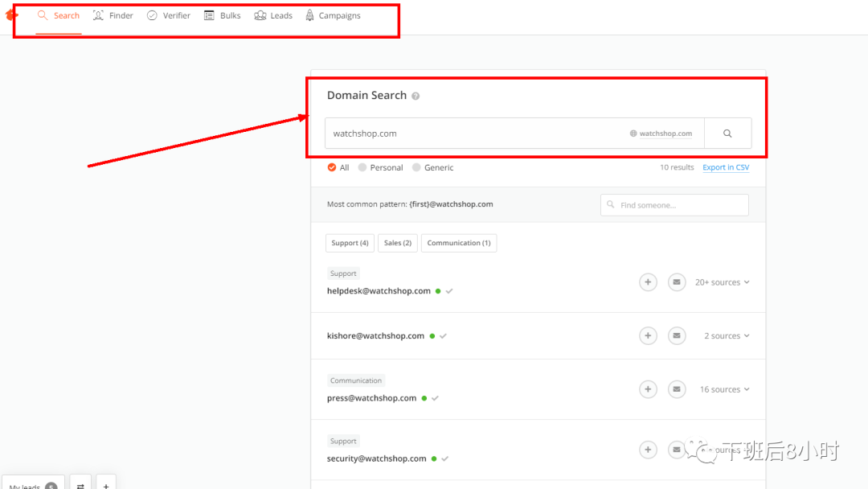
Task: Open the Verifier tab
Action: pos(169,15)
